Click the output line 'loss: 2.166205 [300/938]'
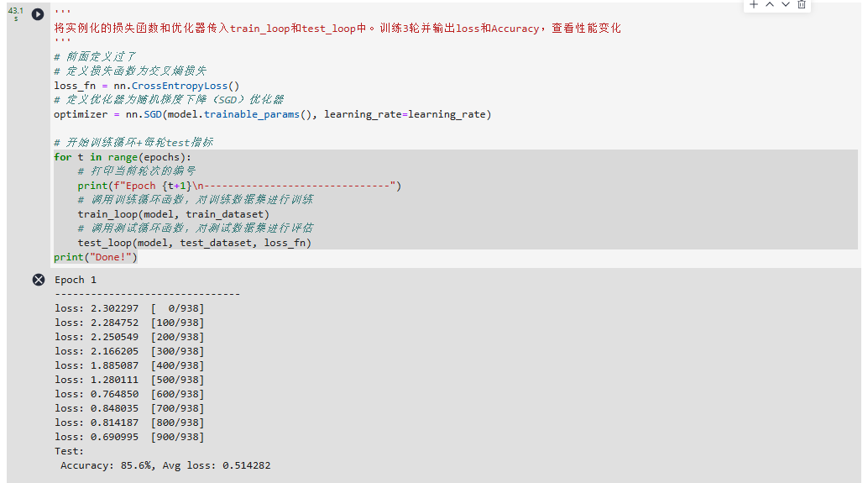This screenshot has height=483, width=868. pos(129,352)
